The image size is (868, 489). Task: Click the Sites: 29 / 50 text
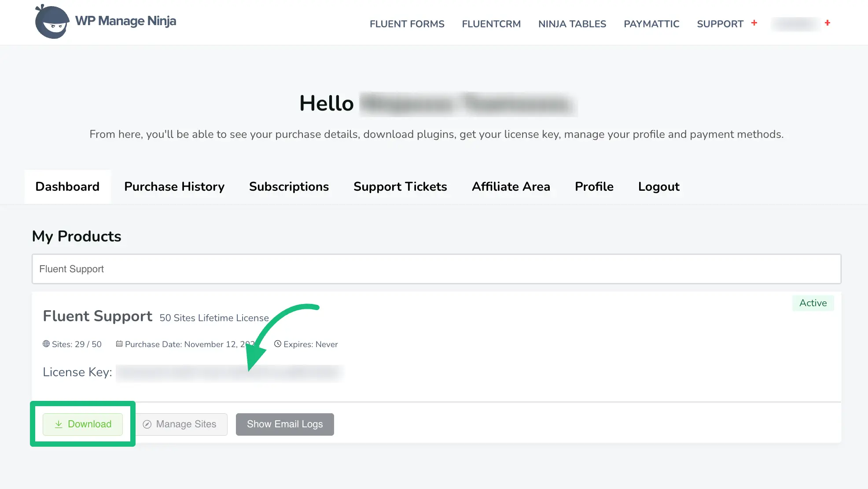coord(77,344)
